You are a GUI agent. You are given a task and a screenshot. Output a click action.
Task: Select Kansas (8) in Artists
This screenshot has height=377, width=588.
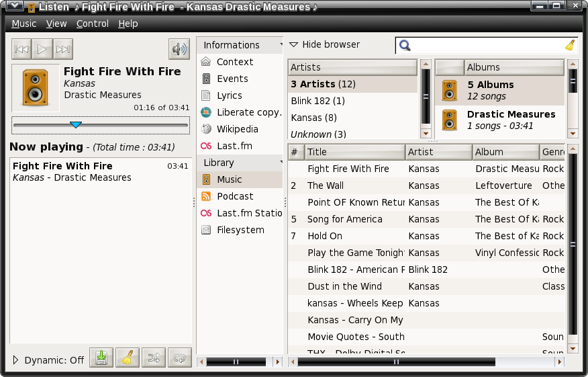(352, 118)
